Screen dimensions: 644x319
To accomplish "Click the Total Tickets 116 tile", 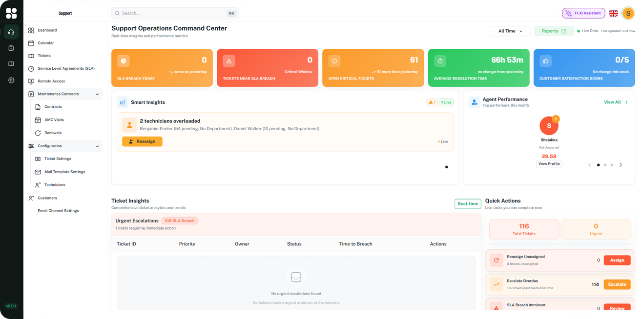I will click(524, 229).
